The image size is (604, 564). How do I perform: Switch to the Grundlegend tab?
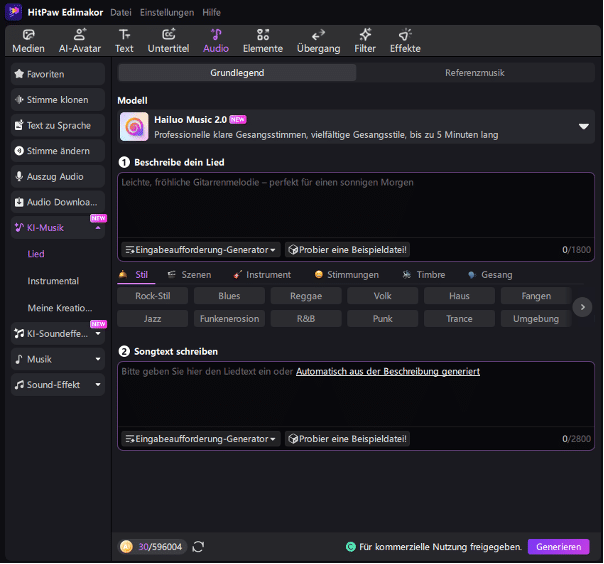(x=237, y=73)
